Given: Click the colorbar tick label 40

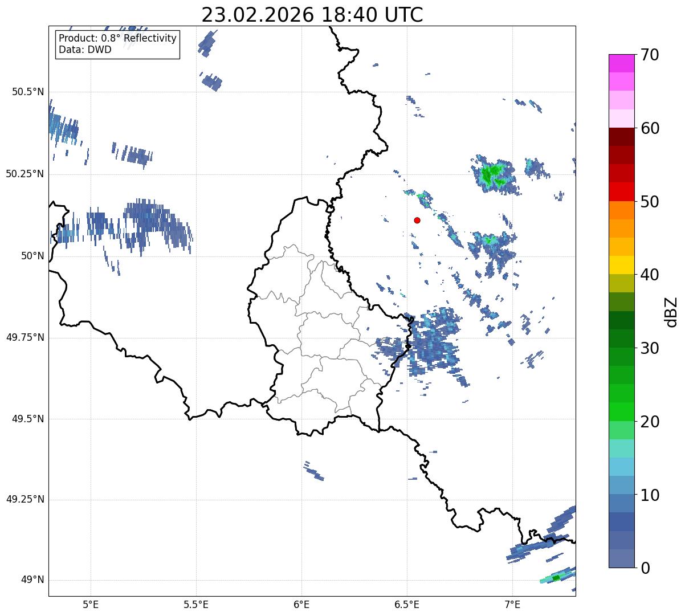Looking at the screenshot, I should [x=650, y=275].
